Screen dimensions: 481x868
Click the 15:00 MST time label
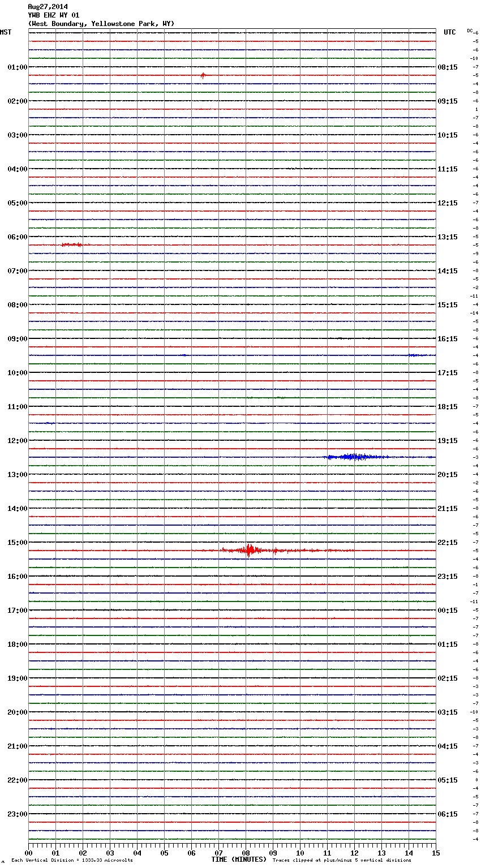(x=17, y=543)
